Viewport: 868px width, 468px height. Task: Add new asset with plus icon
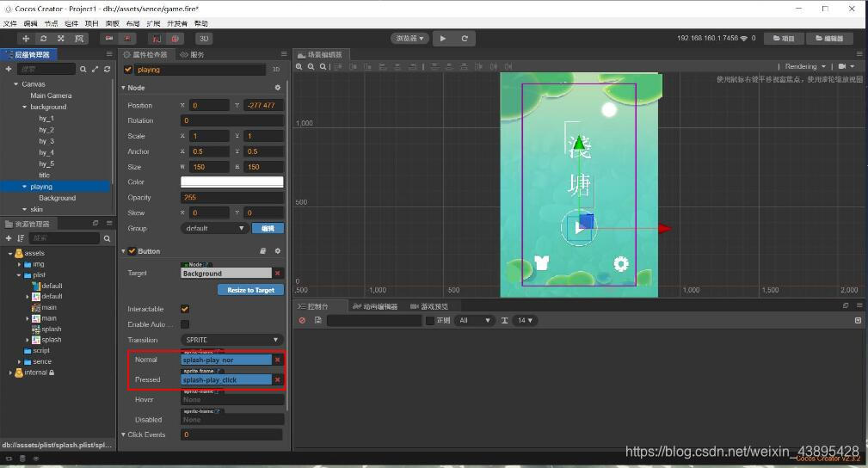pyautogui.click(x=9, y=238)
